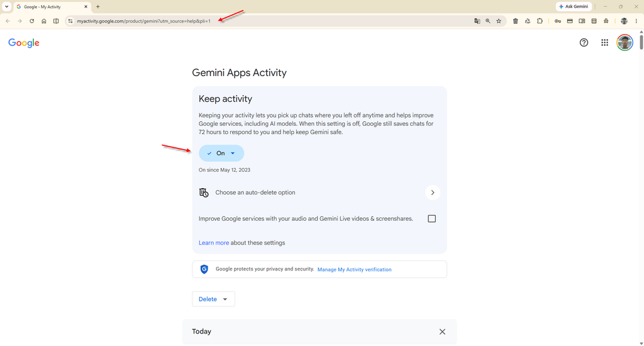Screen dimensions: 644x346
Task: Click the Gemini Apps Activity heading
Action: 239,73
